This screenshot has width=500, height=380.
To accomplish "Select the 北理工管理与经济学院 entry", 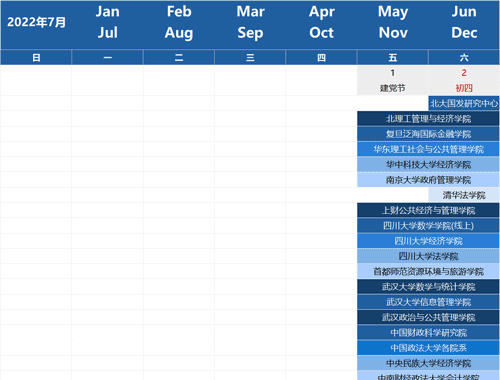I will pyautogui.click(x=428, y=119).
